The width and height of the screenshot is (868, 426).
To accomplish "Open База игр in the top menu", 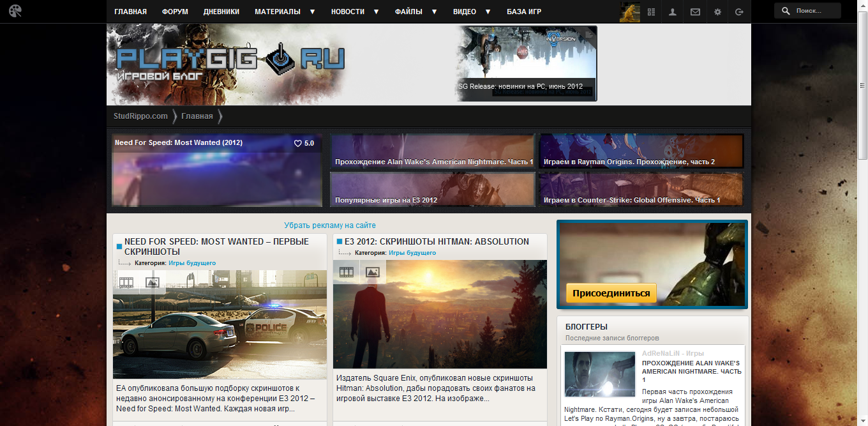I will 524,11.
